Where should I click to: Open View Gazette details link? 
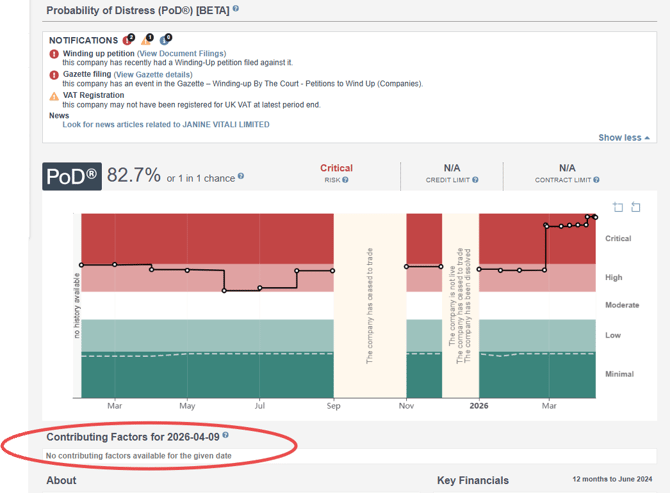coord(153,74)
